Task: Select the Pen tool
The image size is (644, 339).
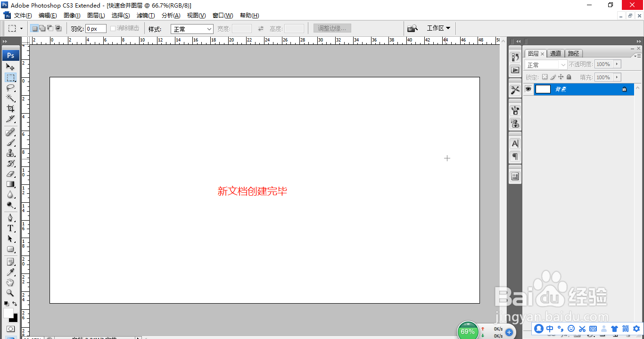Action: (x=10, y=218)
